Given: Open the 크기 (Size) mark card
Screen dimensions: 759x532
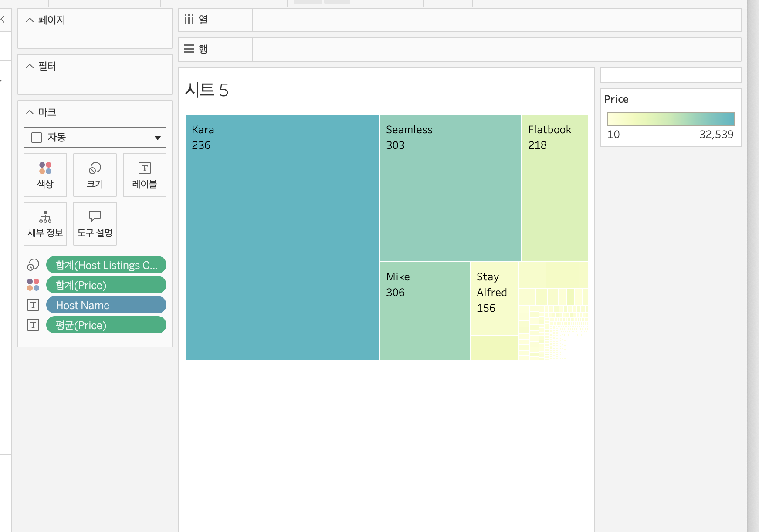Looking at the screenshot, I should click(95, 175).
